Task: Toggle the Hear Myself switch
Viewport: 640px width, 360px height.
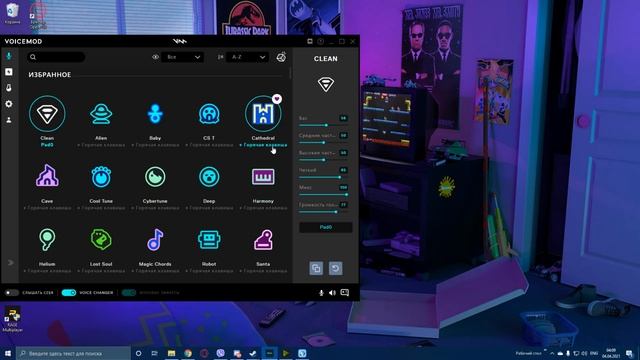Action: click(11, 293)
